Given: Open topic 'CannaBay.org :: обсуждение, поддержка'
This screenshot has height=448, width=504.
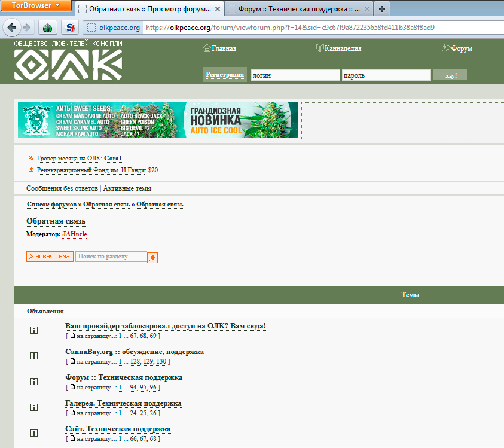Looking at the screenshot, I should pyautogui.click(x=135, y=352).
